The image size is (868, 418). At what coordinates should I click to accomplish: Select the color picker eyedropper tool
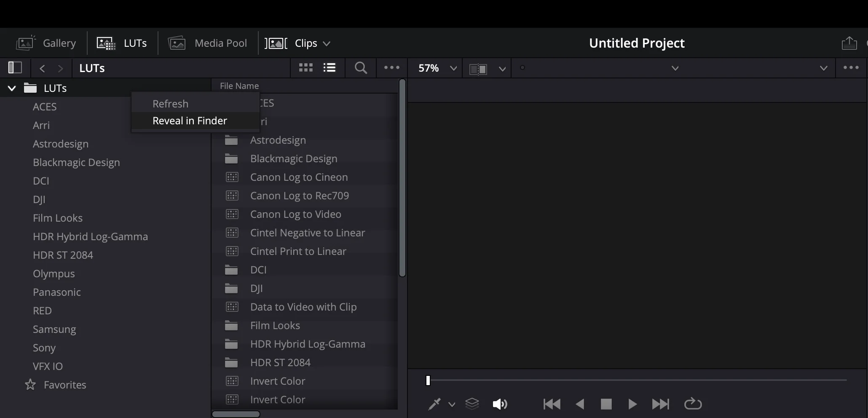coord(434,404)
